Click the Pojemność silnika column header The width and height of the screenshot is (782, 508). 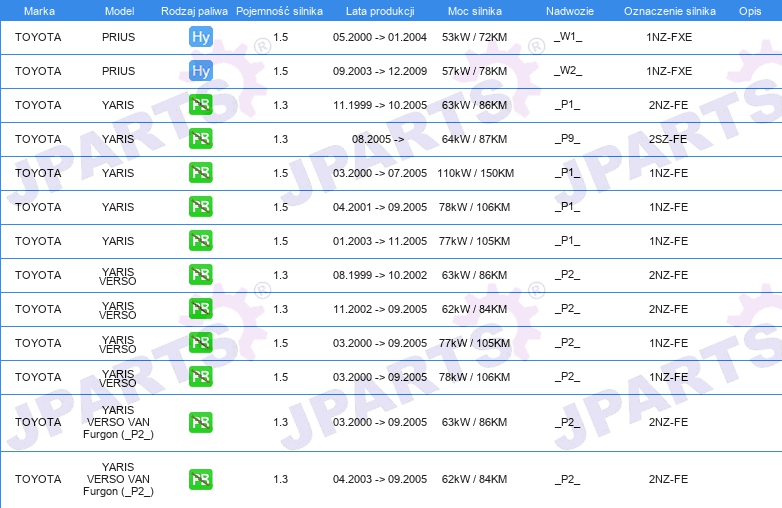(279, 11)
